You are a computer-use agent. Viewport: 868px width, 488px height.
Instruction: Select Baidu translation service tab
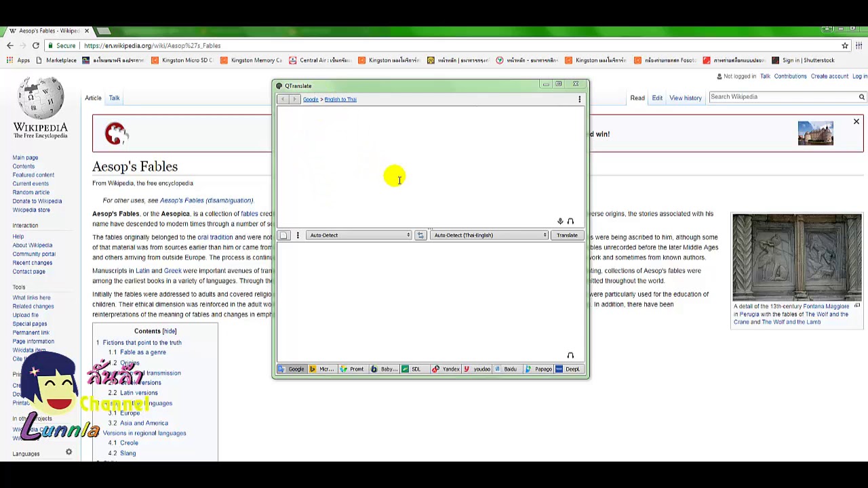(x=507, y=369)
